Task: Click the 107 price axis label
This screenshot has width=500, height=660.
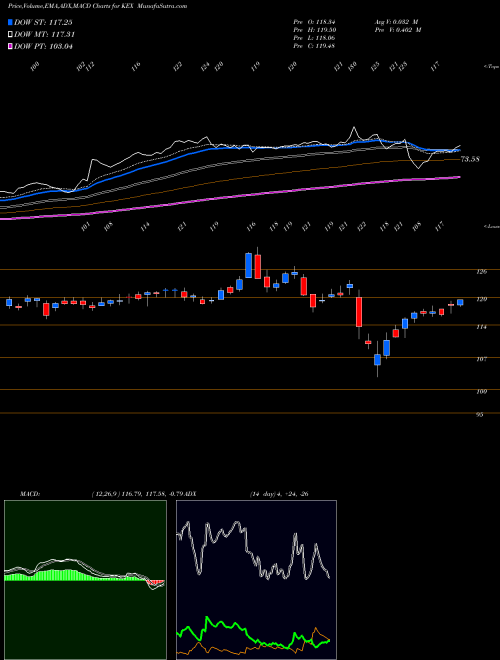Action: click(x=481, y=359)
